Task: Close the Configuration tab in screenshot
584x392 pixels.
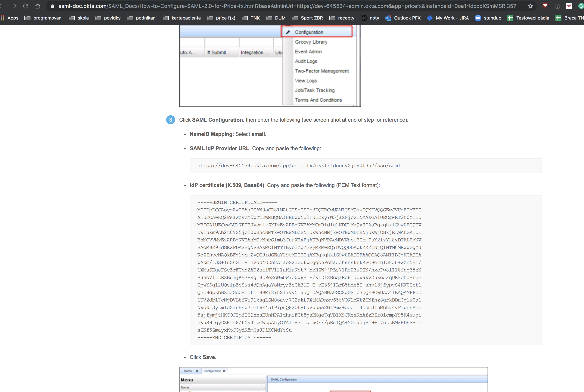Action: pos(224,371)
